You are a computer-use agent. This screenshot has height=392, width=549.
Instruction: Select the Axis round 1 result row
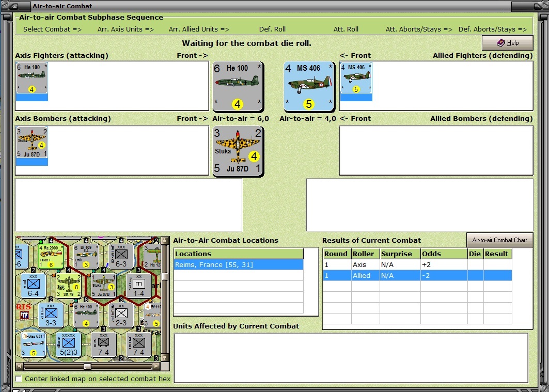pyautogui.click(x=417, y=264)
